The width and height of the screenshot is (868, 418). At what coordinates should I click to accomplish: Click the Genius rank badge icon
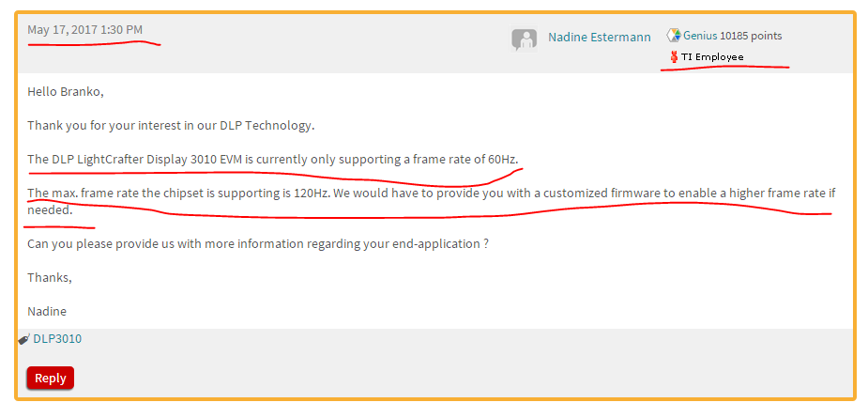(x=673, y=36)
